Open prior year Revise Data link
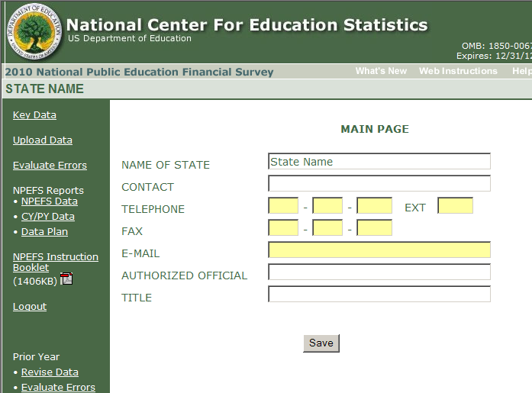Screen dimensions: 532x393 (50, 372)
